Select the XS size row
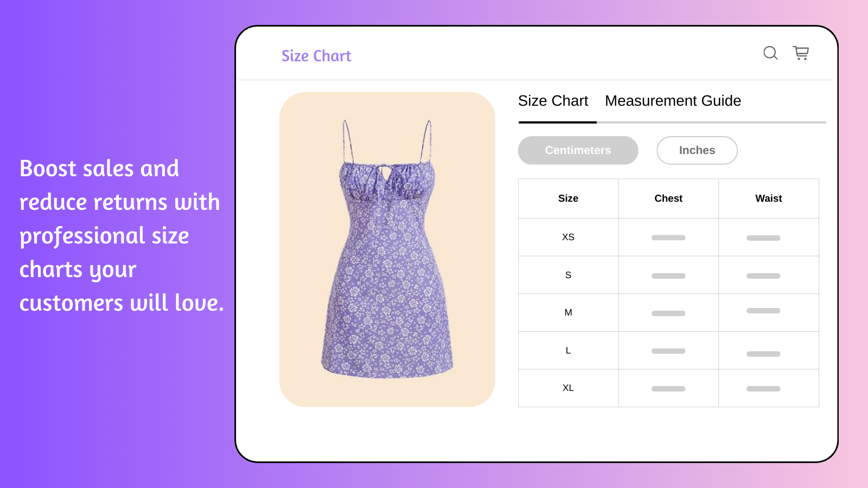The height and width of the screenshot is (488, 868). click(x=568, y=237)
